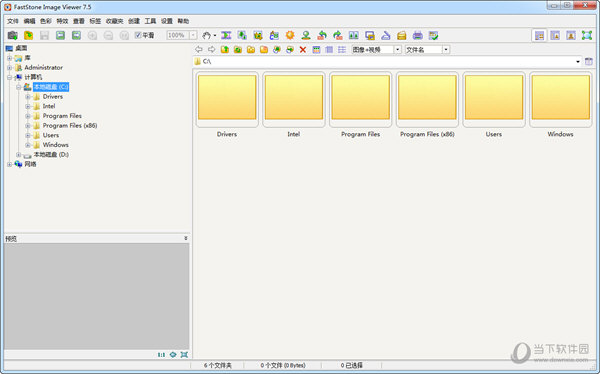Select 本地磁盘 (C:) in folder tree

click(x=51, y=87)
